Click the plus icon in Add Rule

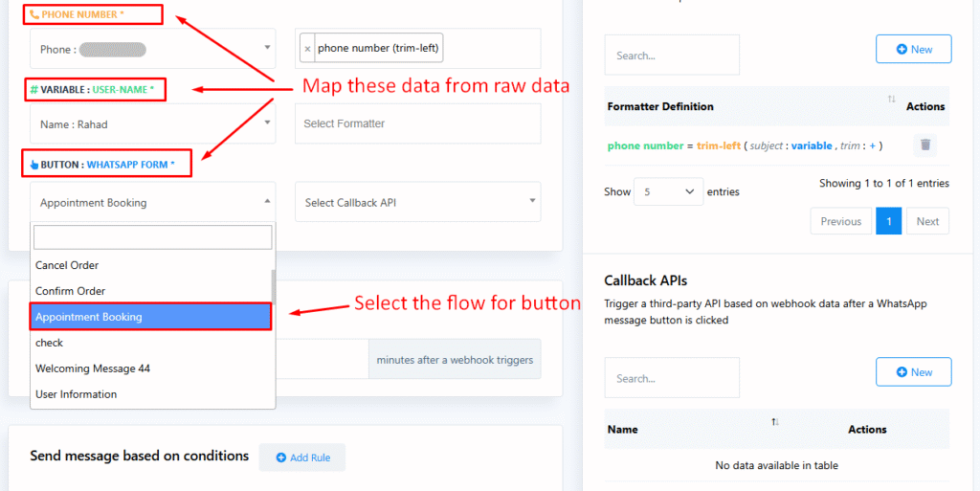point(281,458)
